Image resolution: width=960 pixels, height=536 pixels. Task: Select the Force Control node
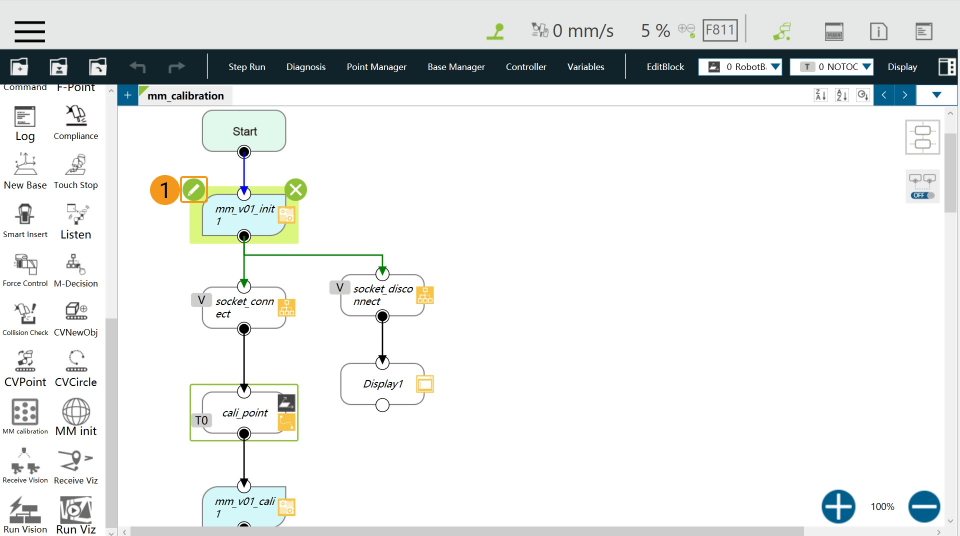pos(25,271)
